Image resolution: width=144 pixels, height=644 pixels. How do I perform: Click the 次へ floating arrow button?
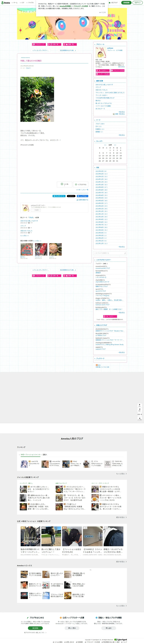coord(140,405)
